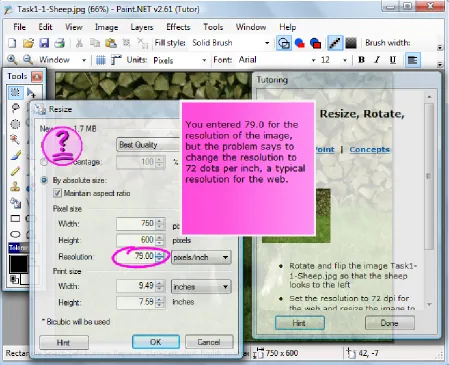Click the Crop to Selection icon
Image resolution: width=449 pixels, height=365 pixels.
tap(127, 43)
